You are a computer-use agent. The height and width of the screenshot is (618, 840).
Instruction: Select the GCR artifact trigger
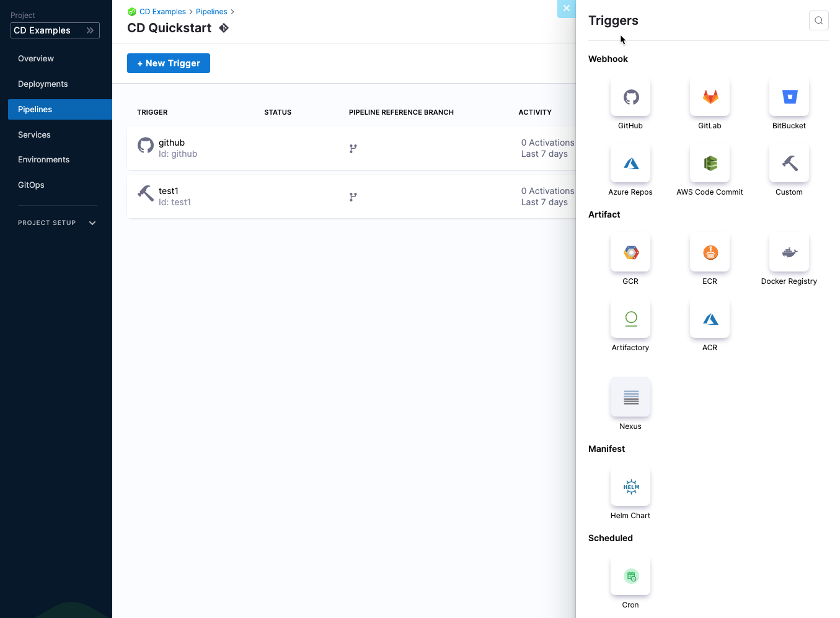tap(630, 253)
